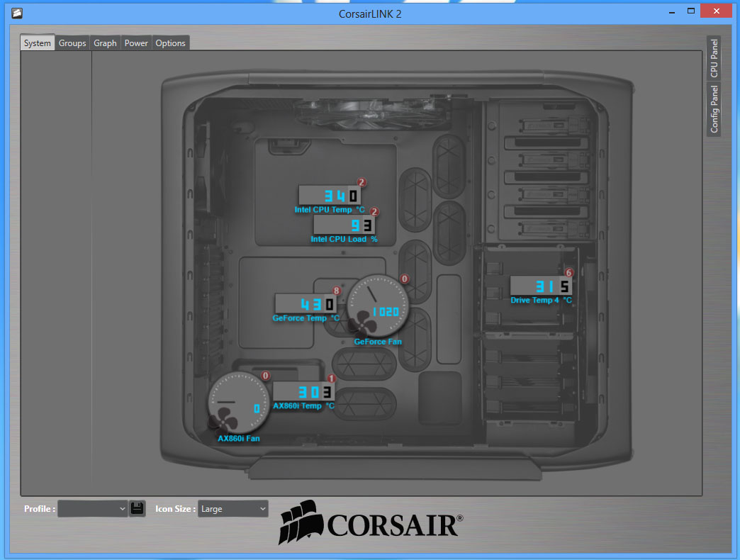The image size is (740, 560).
Task: Click the badge on Intel CPU Load
Action: 374,211
